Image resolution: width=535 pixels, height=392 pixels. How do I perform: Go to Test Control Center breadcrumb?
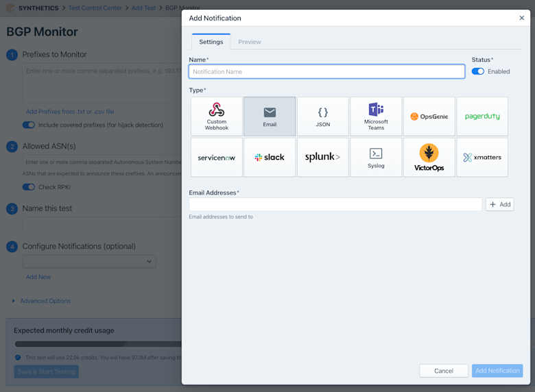click(95, 8)
